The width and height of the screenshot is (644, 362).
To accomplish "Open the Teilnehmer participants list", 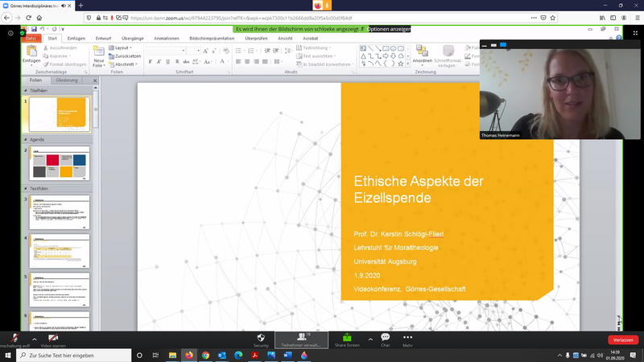I will (x=300, y=337).
